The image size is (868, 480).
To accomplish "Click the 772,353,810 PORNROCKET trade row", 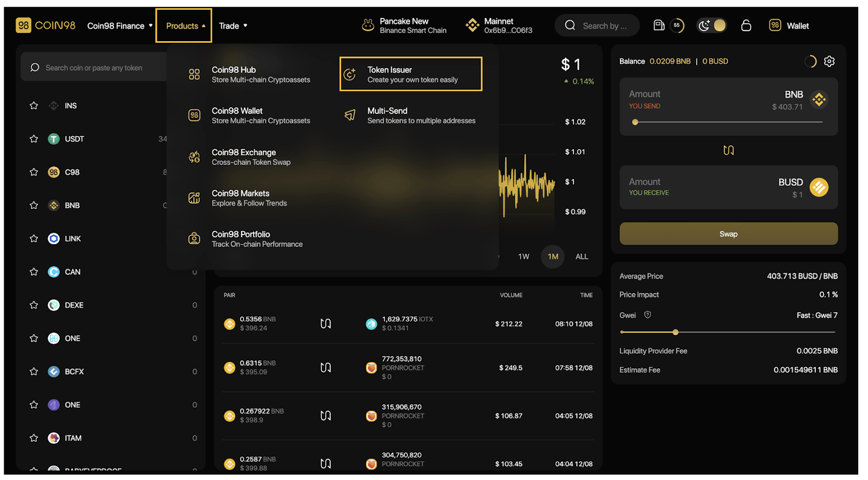I will coord(409,368).
